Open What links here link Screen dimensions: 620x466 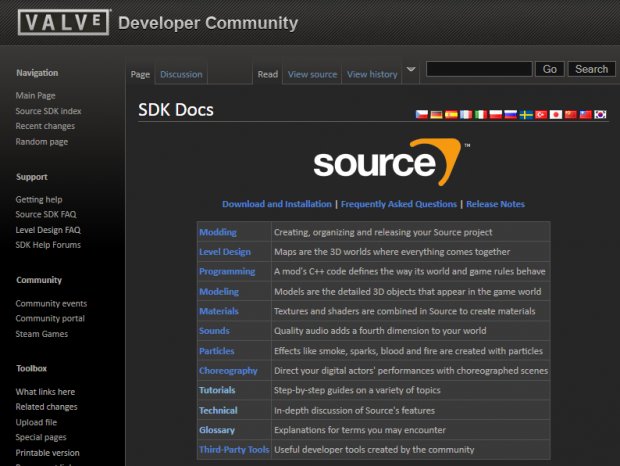tap(45, 392)
